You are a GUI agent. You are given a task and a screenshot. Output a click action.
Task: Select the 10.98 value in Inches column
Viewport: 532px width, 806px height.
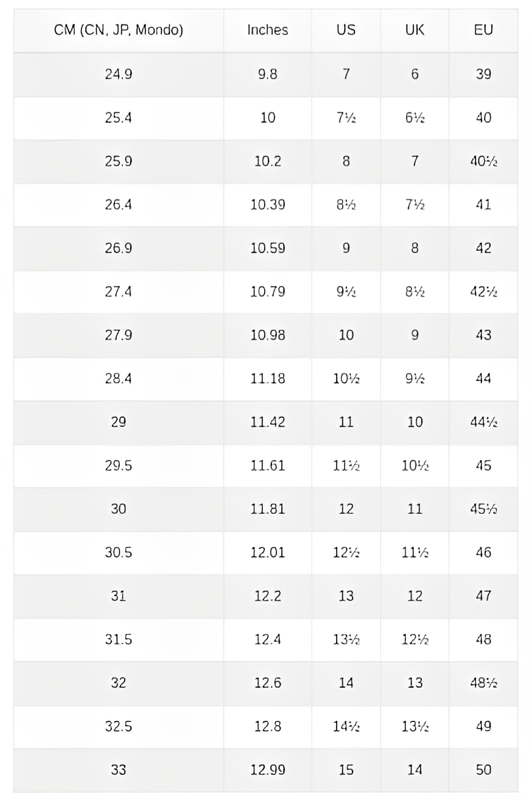click(268, 335)
